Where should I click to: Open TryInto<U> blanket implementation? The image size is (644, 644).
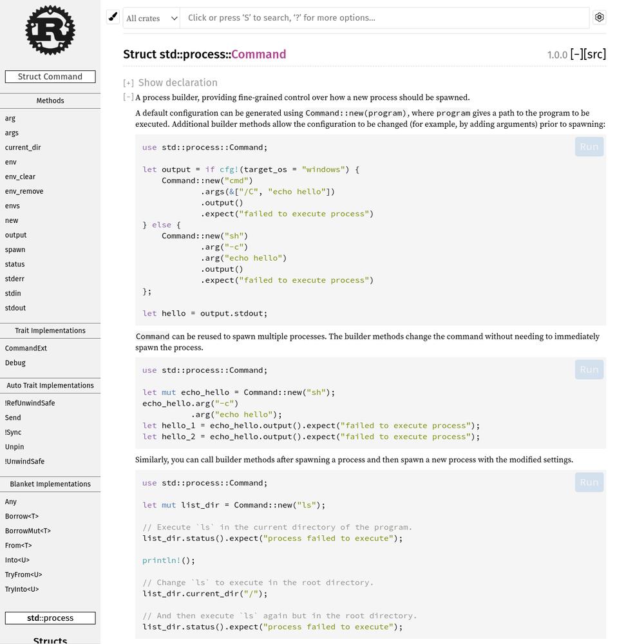(22, 589)
